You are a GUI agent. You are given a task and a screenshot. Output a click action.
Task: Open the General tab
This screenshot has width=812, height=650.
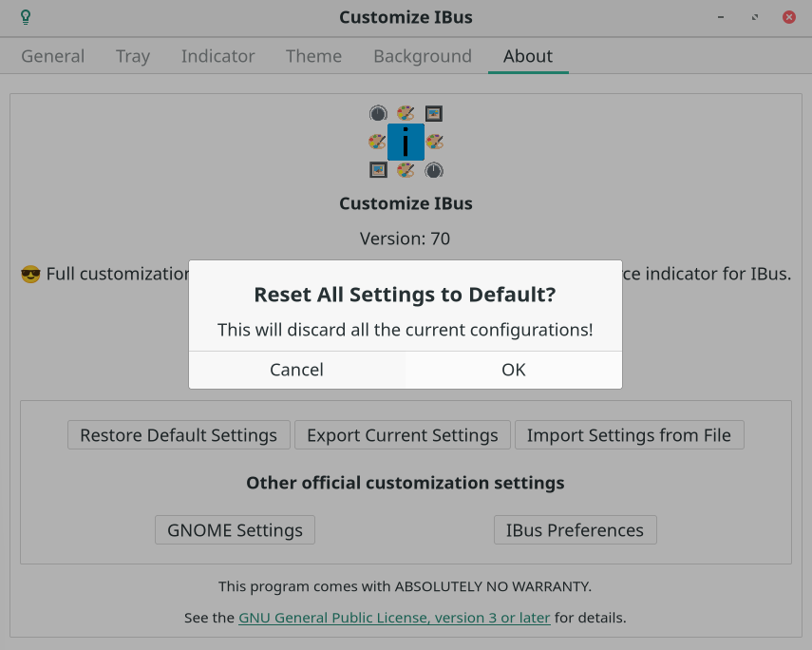point(53,56)
